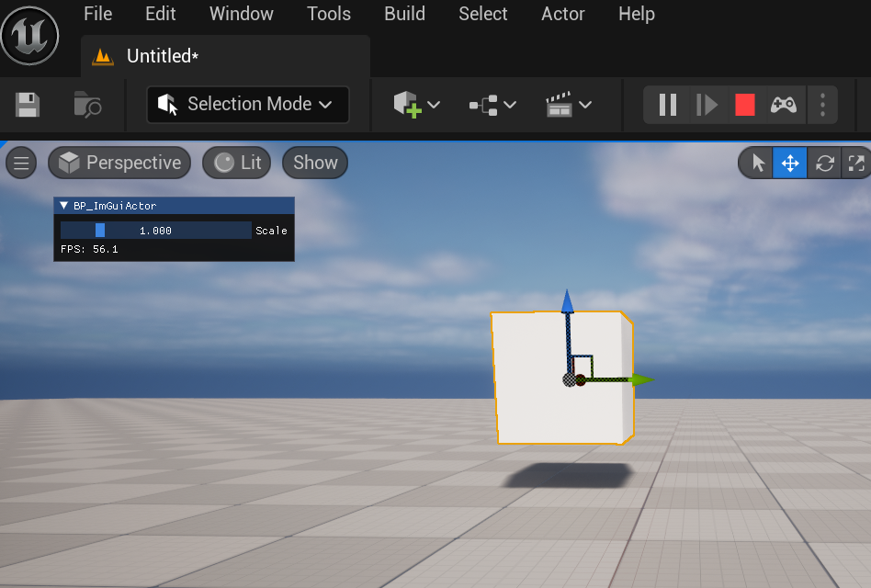
Task: Click the gamepad possess icon
Action: 783,105
